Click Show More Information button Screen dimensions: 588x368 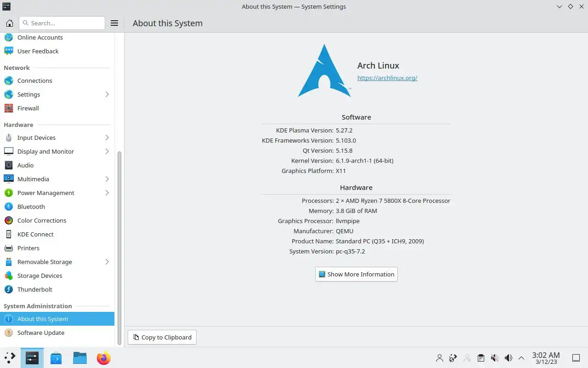(x=356, y=274)
